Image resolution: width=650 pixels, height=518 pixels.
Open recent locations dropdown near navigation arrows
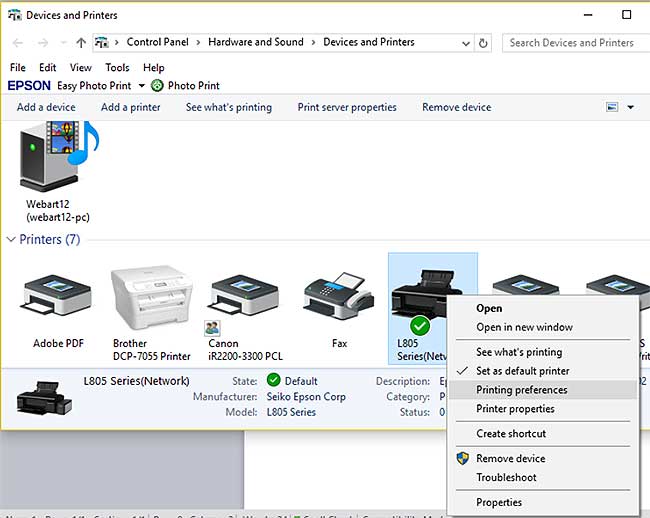[x=63, y=43]
